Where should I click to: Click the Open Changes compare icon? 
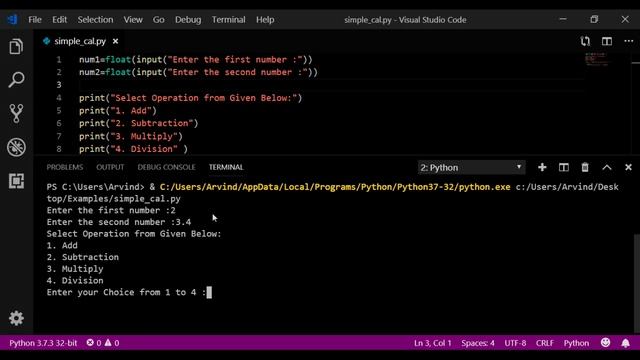point(585,41)
